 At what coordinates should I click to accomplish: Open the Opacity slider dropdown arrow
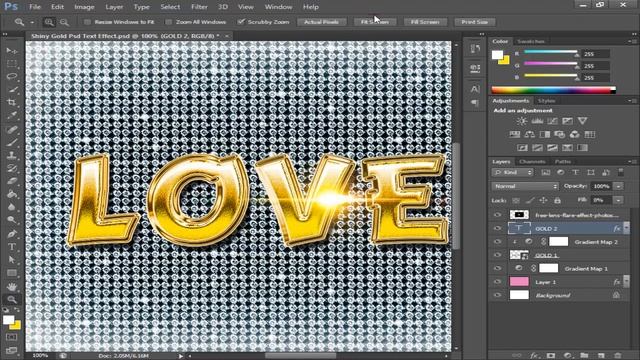pyautogui.click(x=619, y=186)
